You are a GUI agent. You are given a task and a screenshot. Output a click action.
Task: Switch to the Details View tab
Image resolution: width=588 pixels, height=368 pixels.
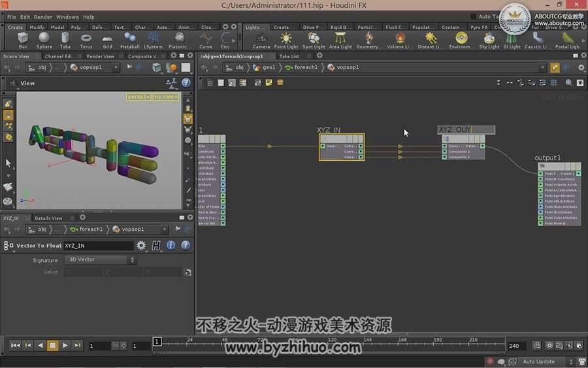click(48, 218)
